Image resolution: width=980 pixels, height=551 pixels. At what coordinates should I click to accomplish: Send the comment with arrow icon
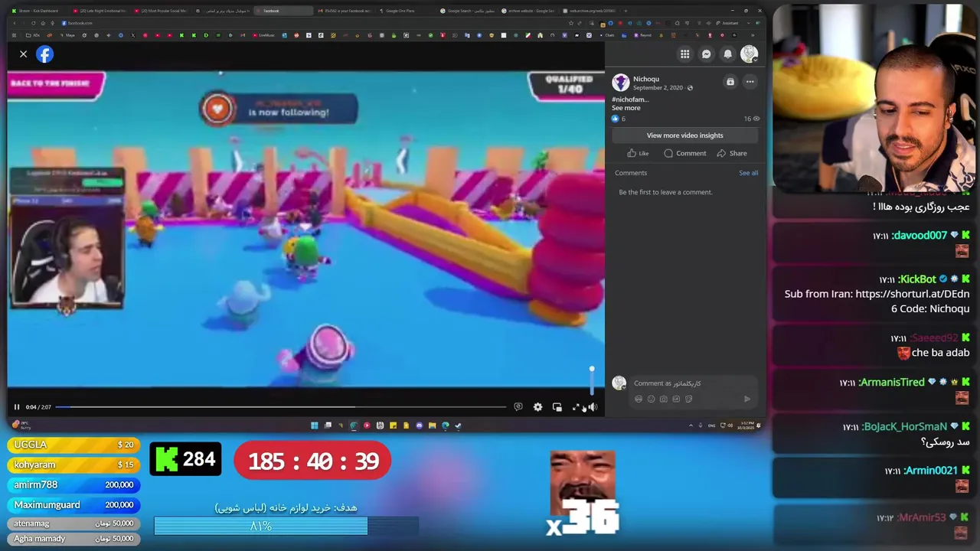coord(747,399)
